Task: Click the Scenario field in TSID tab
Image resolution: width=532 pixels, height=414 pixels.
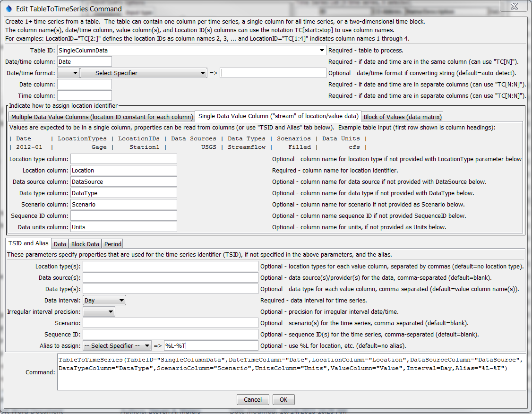Action: tap(170, 323)
